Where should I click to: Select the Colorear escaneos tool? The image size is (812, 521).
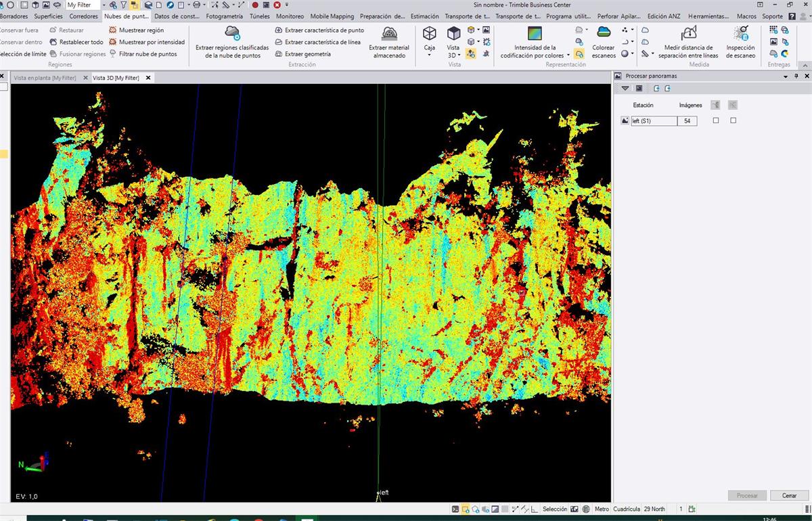tap(604, 33)
